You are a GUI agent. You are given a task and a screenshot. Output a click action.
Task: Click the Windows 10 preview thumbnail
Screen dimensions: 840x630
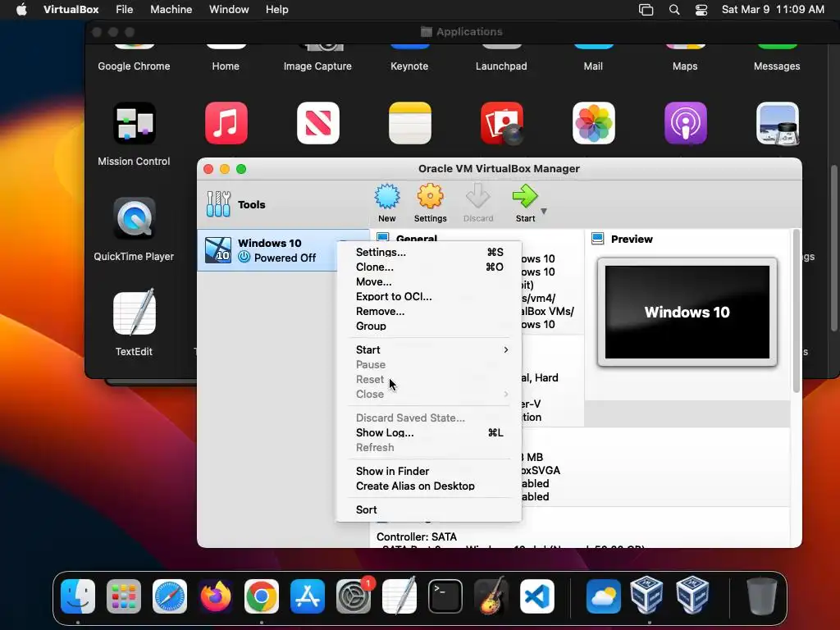pos(687,313)
